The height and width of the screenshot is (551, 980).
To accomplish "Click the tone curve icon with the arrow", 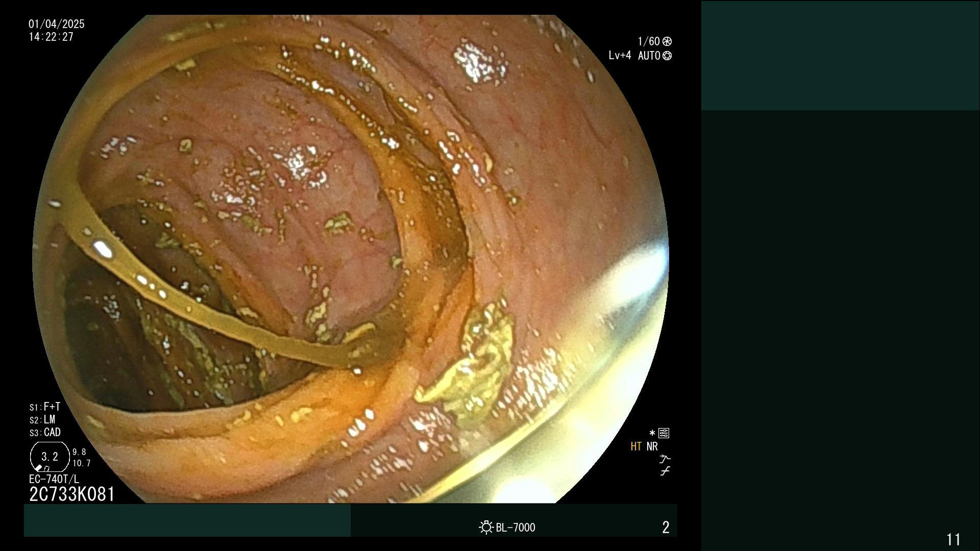I will [665, 459].
